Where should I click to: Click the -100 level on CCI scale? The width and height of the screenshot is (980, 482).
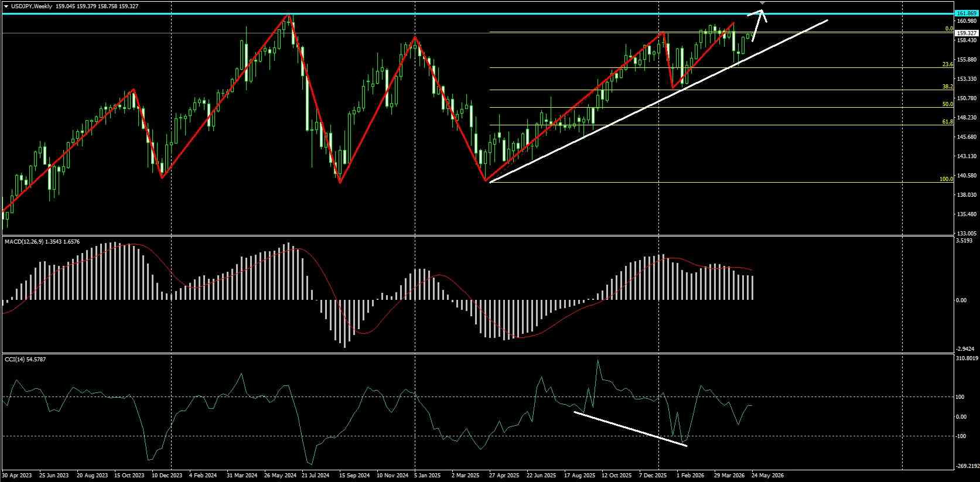[961, 436]
